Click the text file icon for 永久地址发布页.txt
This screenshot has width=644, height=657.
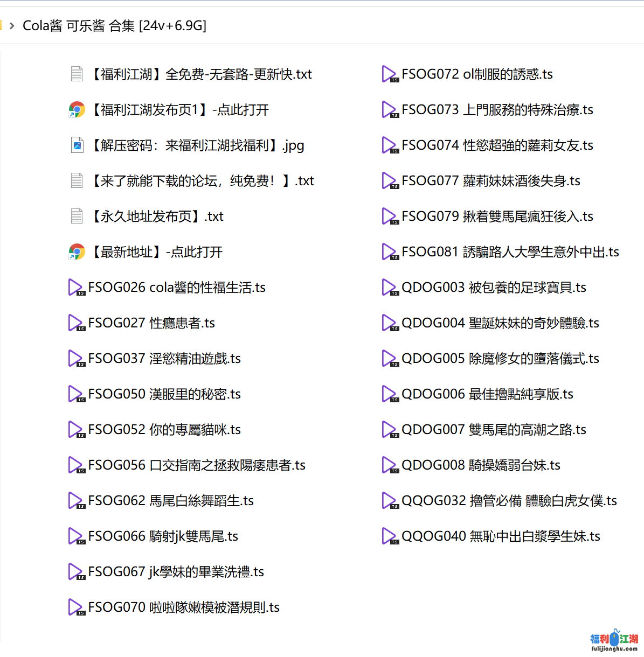point(77,216)
